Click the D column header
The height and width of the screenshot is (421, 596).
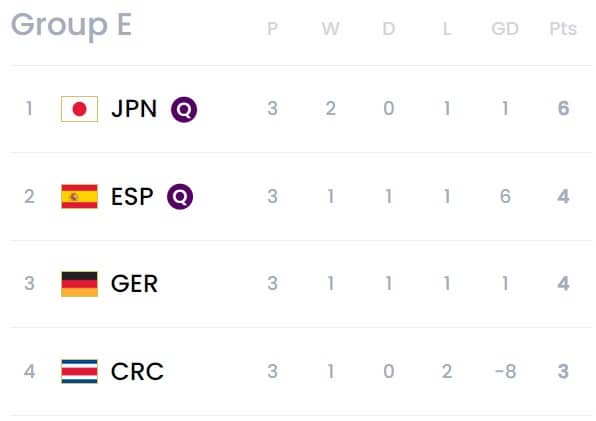coord(388,28)
